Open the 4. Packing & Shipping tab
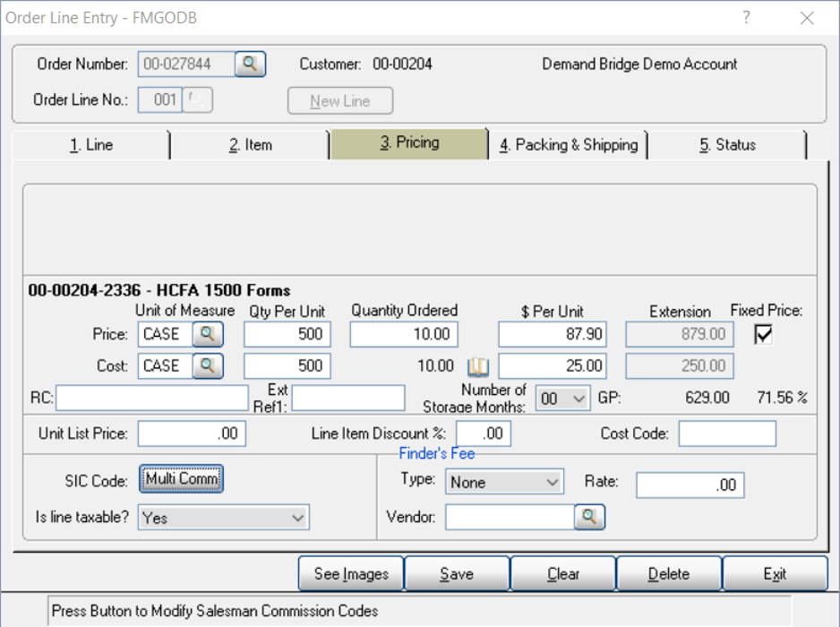This screenshot has width=840, height=627. click(569, 145)
